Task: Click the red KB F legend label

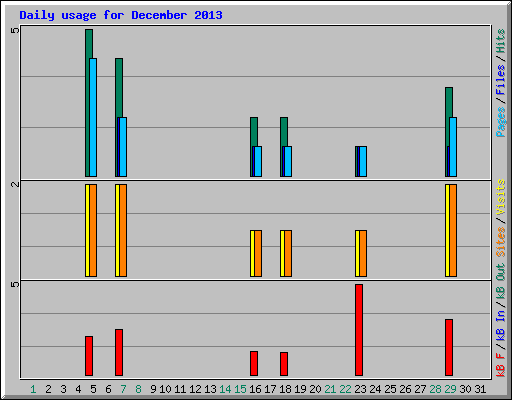Action: (x=500, y=365)
